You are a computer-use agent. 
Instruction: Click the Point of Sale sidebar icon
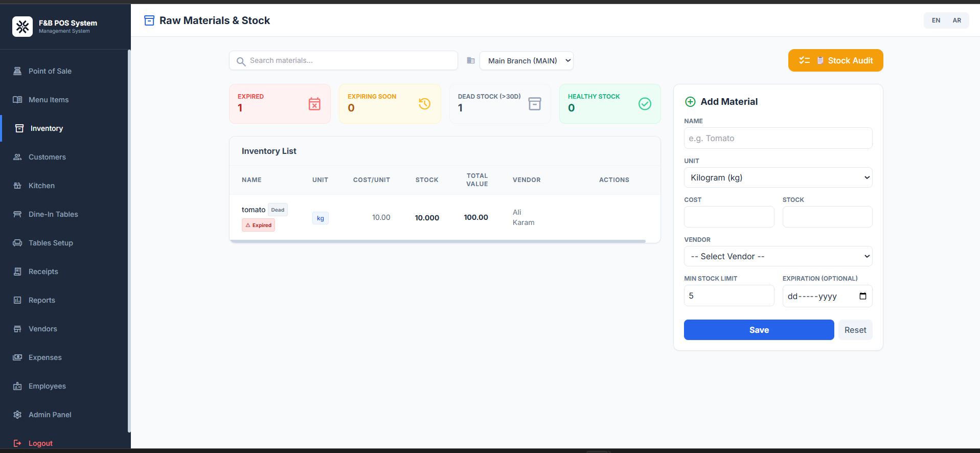(x=17, y=71)
